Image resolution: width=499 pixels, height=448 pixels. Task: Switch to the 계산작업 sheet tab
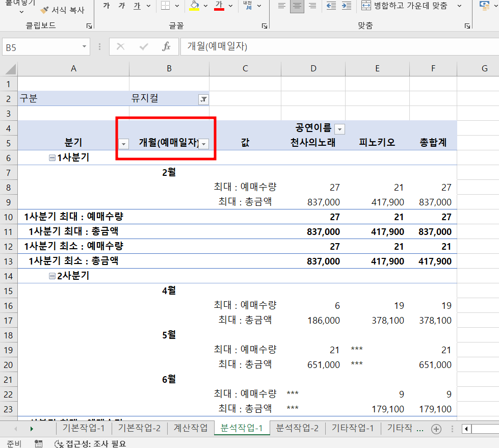190,428
